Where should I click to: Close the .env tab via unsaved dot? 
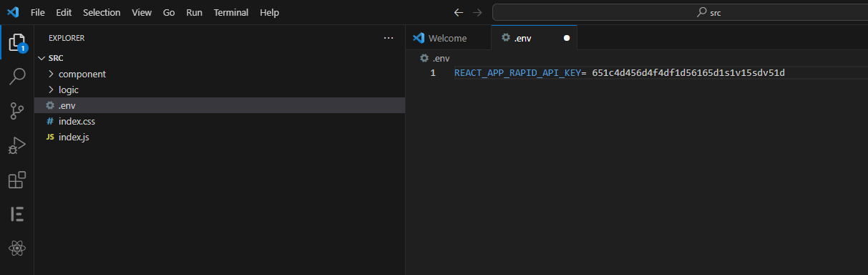click(567, 38)
